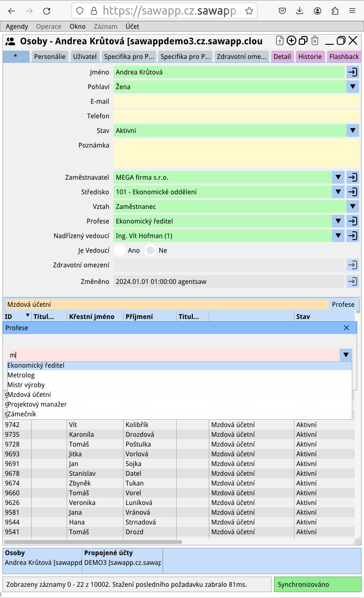Switch to Uživatel tab

click(x=85, y=56)
